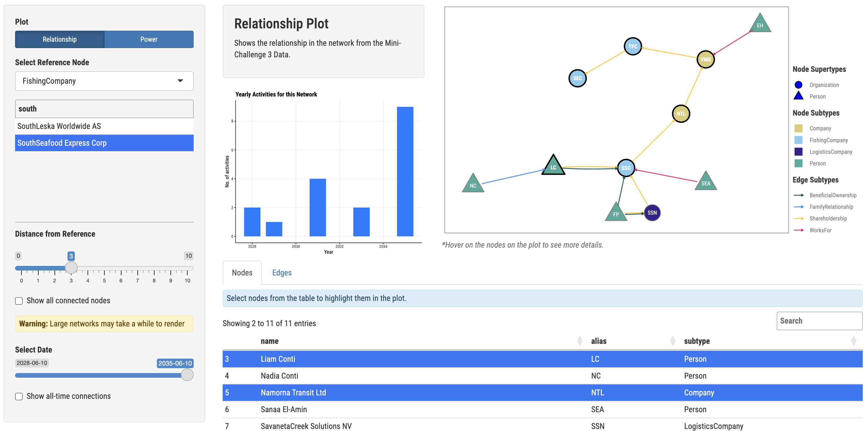Screen dimensions: 868x431
Task: Open the Nodes tab
Action: (242, 273)
